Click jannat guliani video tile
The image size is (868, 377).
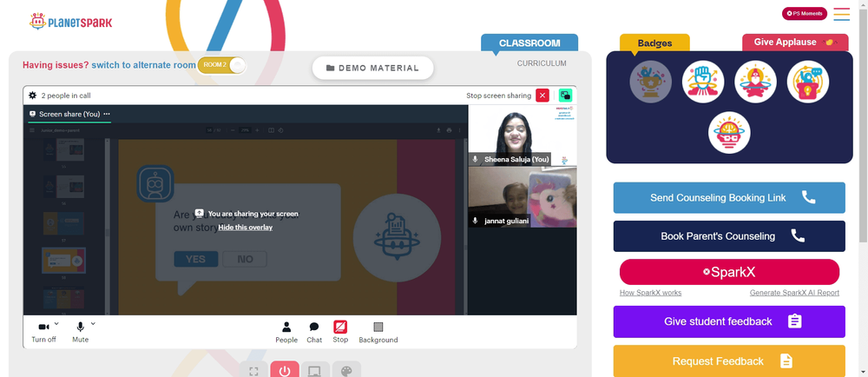click(523, 197)
